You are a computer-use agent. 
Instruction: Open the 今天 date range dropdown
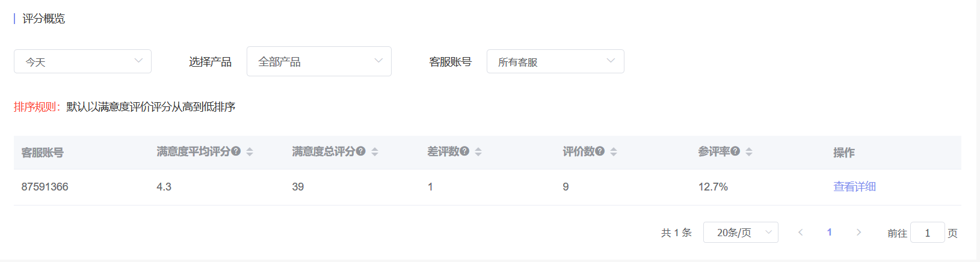click(x=82, y=61)
